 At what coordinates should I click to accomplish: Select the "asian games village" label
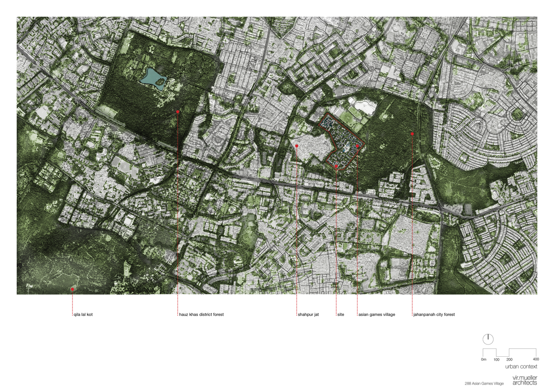[x=377, y=314]
